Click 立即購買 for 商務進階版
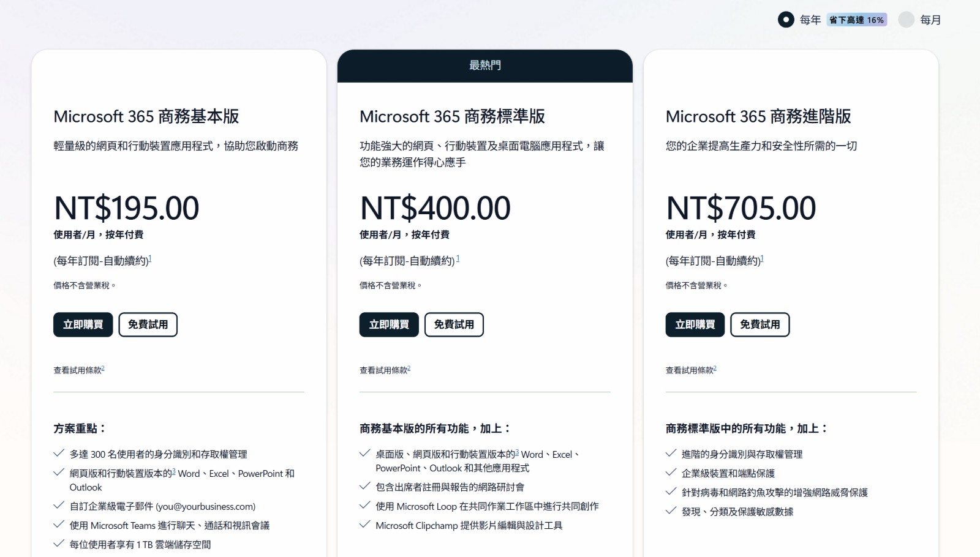Screen dimensions: 980x557 tap(695, 324)
